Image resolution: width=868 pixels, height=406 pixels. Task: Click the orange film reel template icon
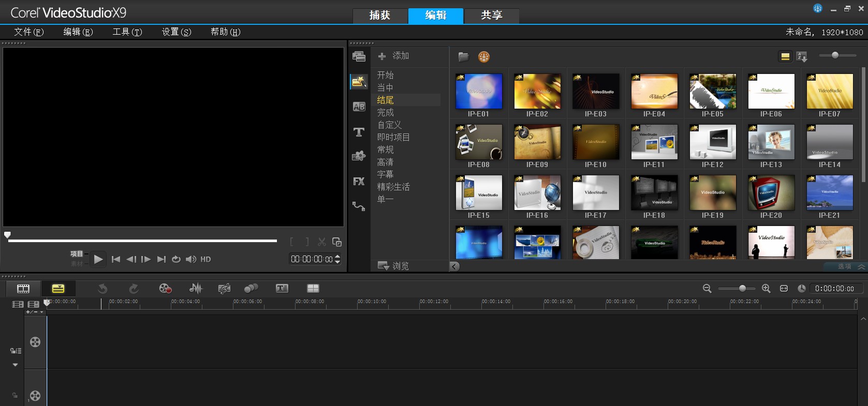point(484,57)
